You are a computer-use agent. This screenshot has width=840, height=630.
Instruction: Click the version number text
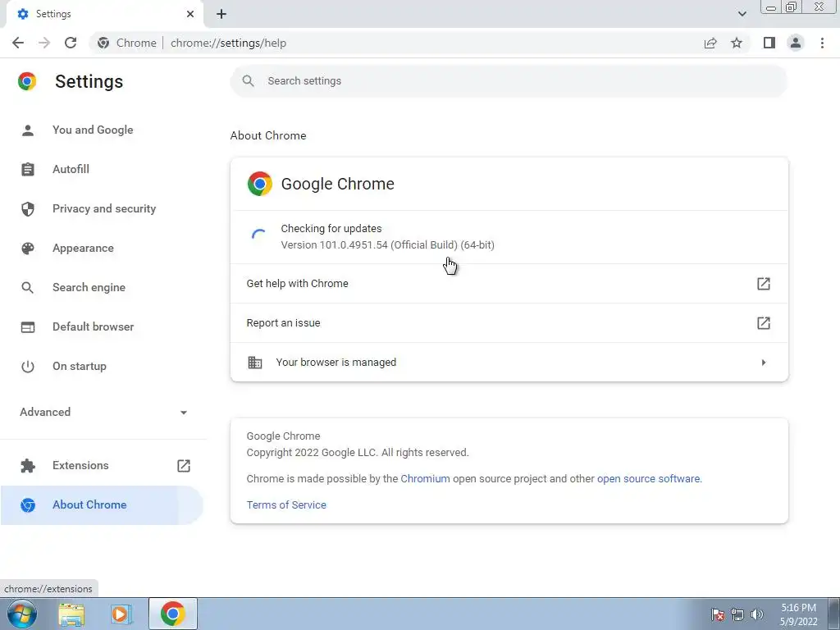point(387,245)
